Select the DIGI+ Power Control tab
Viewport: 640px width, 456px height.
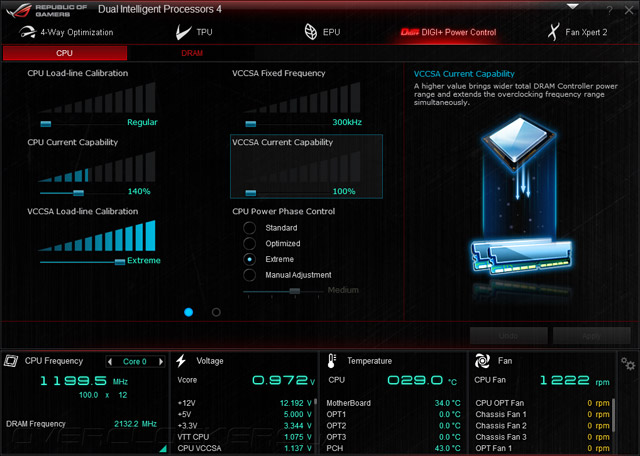(x=448, y=32)
